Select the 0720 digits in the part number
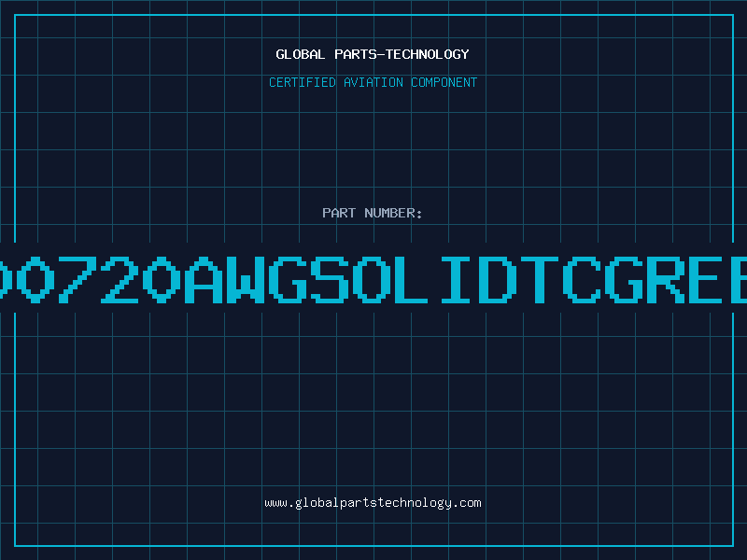The height and width of the screenshot is (560, 747). point(98,280)
